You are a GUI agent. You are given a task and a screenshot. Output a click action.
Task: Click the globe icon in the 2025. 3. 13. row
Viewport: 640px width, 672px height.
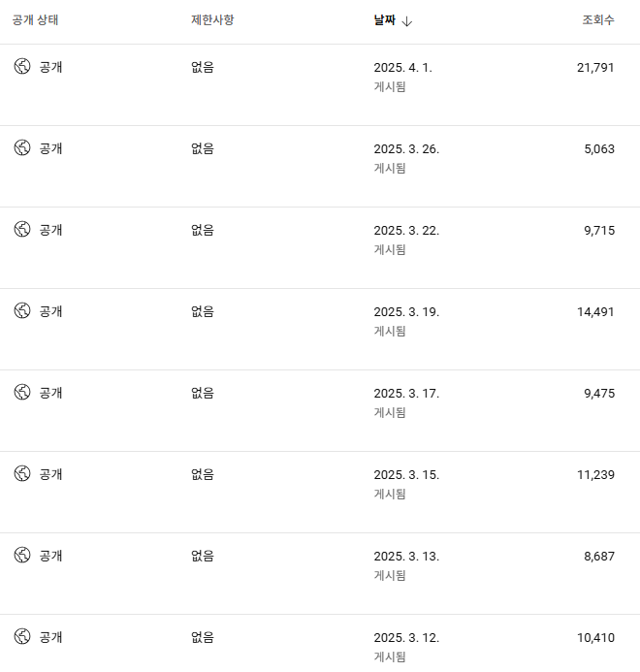point(22,555)
